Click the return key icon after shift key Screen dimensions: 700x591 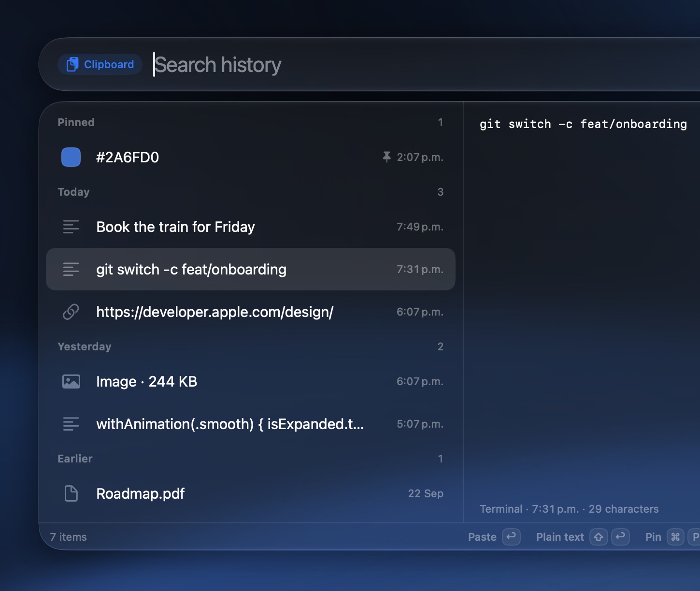(620, 537)
